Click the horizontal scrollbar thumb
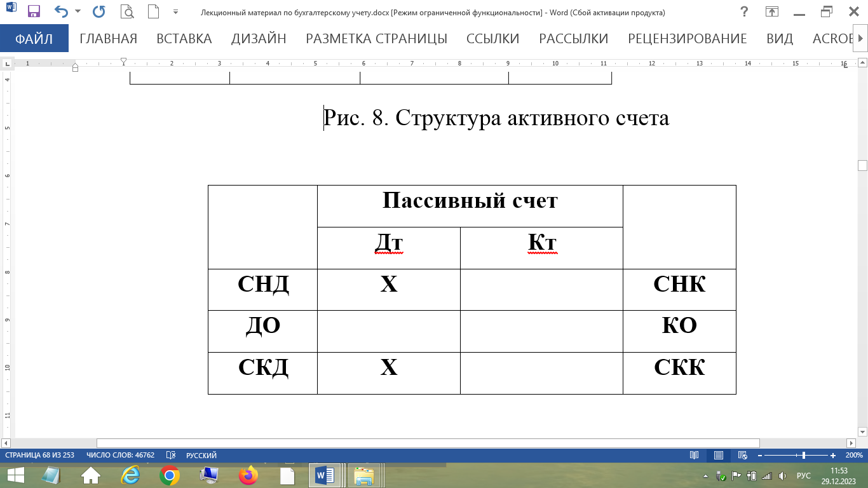The height and width of the screenshot is (488, 868). (428, 443)
